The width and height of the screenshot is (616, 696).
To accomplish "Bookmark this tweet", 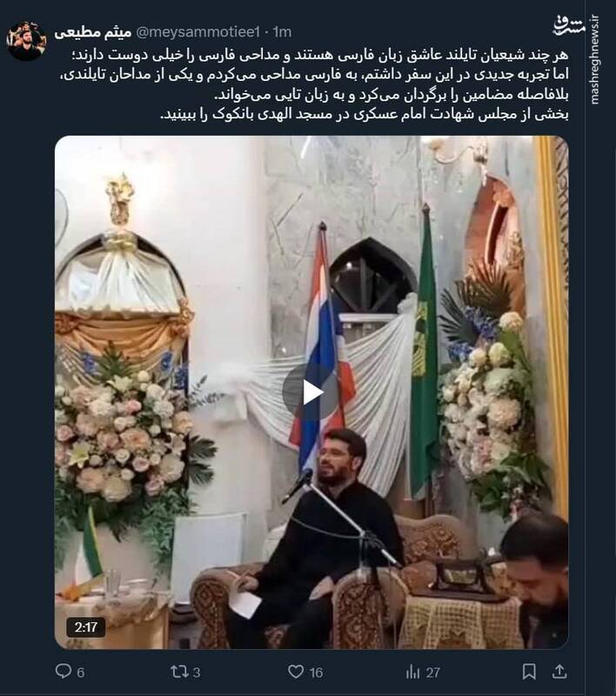I will [x=529, y=672].
